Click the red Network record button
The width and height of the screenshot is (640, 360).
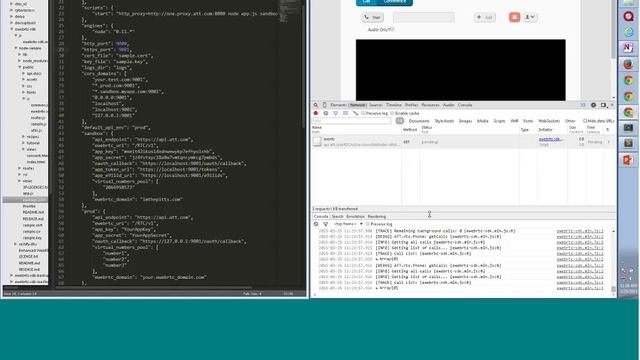click(316, 113)
